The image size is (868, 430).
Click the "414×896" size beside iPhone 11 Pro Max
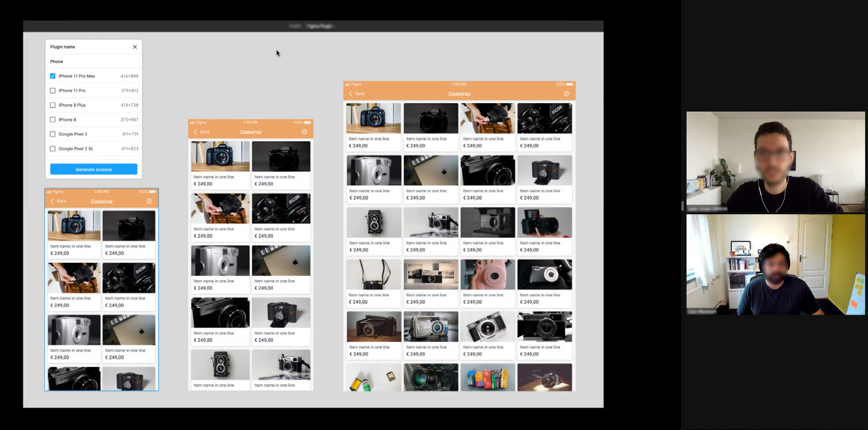pyautogui.click(x=130, y=76)
